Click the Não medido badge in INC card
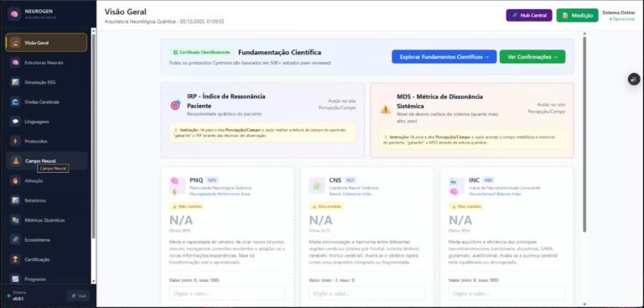The width and height of the screenshot is (644, 308). coord(465,206)
